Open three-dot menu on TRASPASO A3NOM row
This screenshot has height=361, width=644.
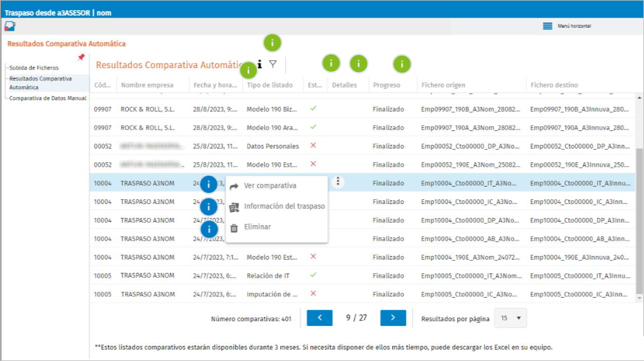[338, 181]
